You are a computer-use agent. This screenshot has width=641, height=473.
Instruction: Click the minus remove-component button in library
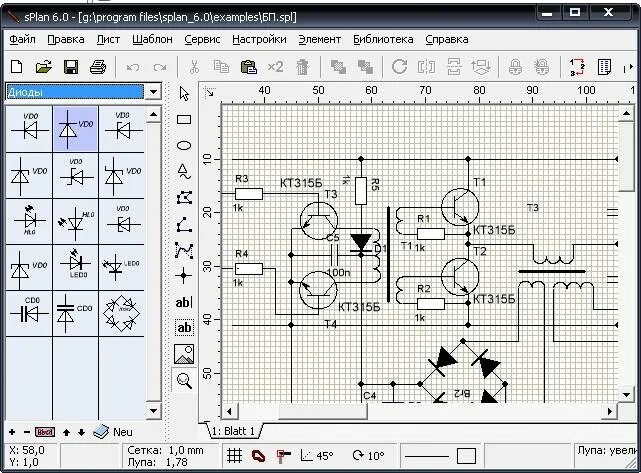pos(27,432)
